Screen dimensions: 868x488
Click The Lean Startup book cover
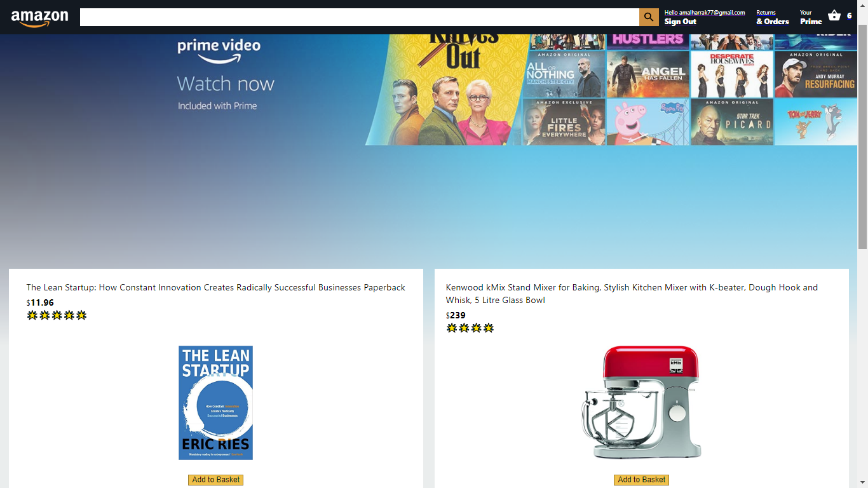tap(215, 403)
